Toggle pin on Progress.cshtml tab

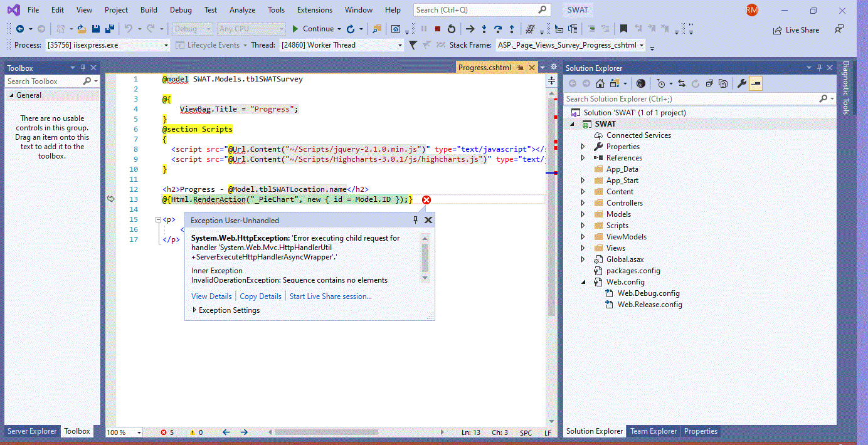click(x=521, y=68)
